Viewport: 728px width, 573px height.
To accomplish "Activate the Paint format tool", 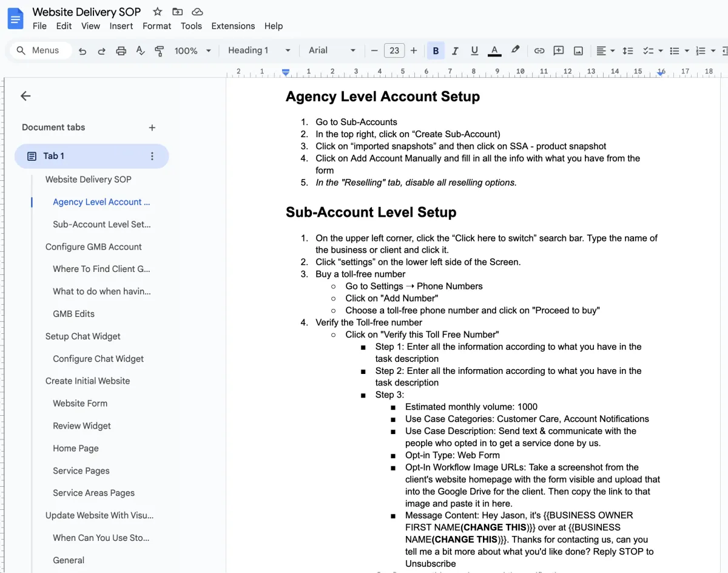I will pos(160,51).
